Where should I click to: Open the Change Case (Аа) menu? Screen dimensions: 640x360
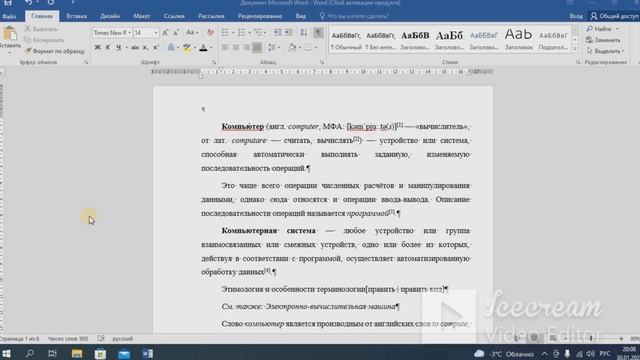coord(192,33)
